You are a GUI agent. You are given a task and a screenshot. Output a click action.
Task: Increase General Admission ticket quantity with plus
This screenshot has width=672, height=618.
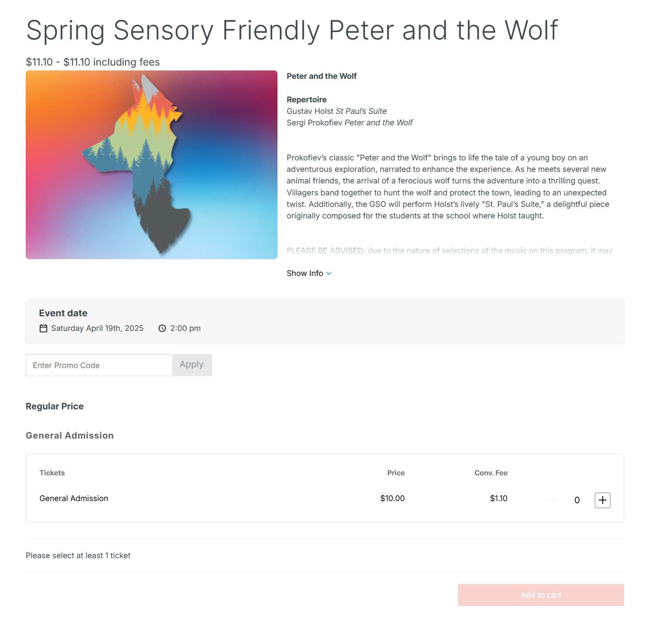click(602, 500)
